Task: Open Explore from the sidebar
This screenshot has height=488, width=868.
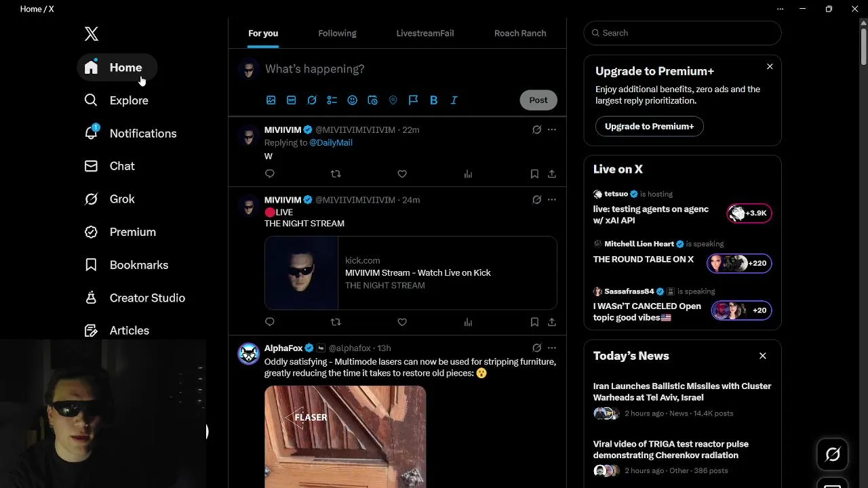Action: 116,100
